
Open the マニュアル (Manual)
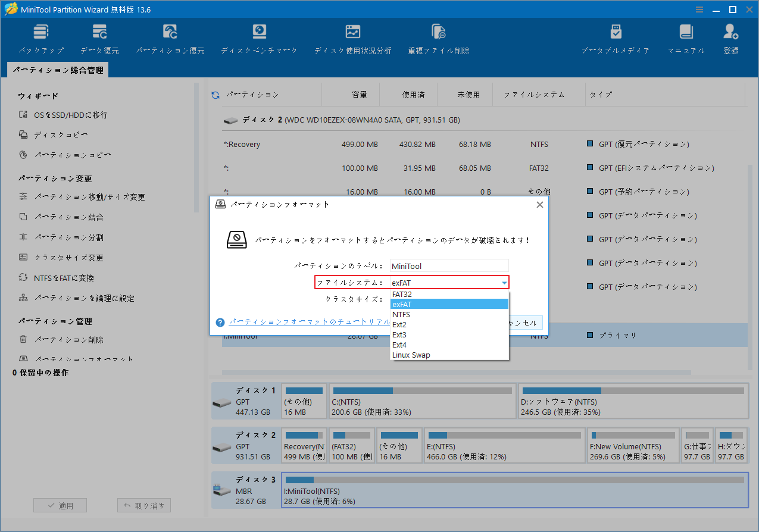[x=686, y=37]
